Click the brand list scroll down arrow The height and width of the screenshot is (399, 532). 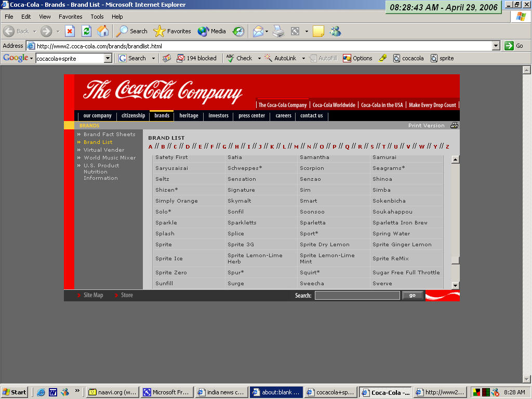pos(455,285)
